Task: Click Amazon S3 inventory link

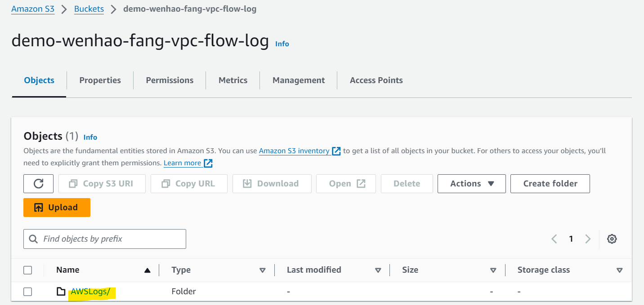Action: (294, 151)
